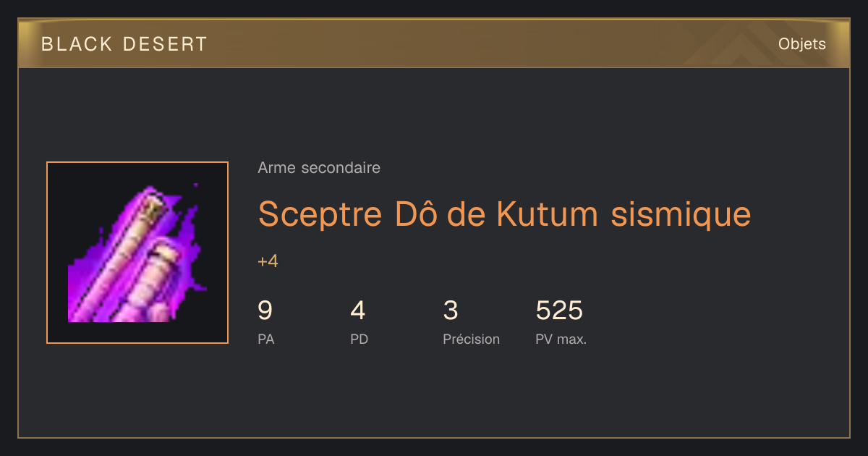Viewport: 868px width, 456px height.
Task: Click the +4 enhancement level
Action: [268, 261]
